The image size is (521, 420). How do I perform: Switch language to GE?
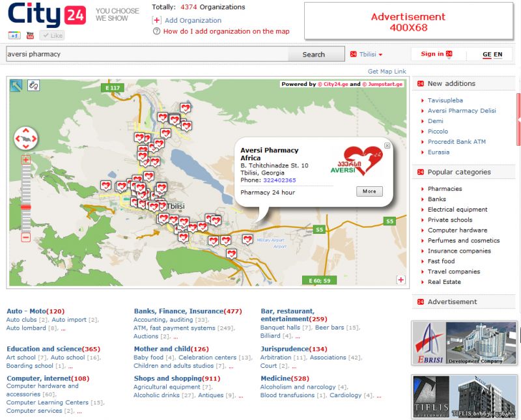486,54
